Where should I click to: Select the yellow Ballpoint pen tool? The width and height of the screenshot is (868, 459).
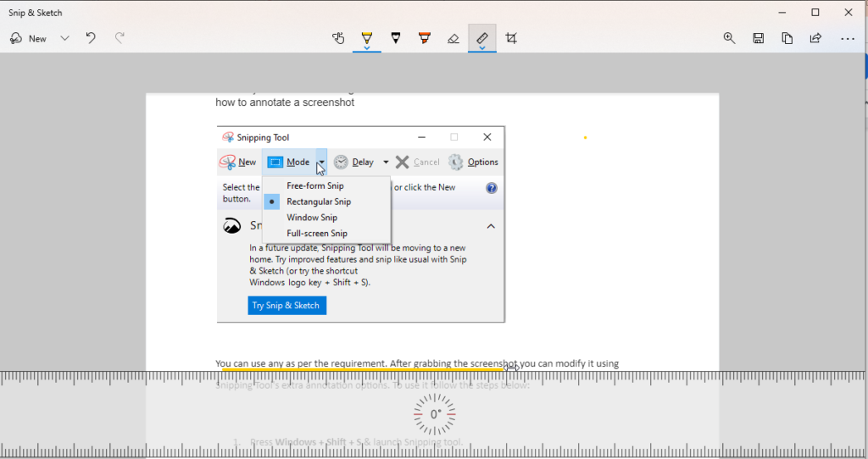pos(367,36)
